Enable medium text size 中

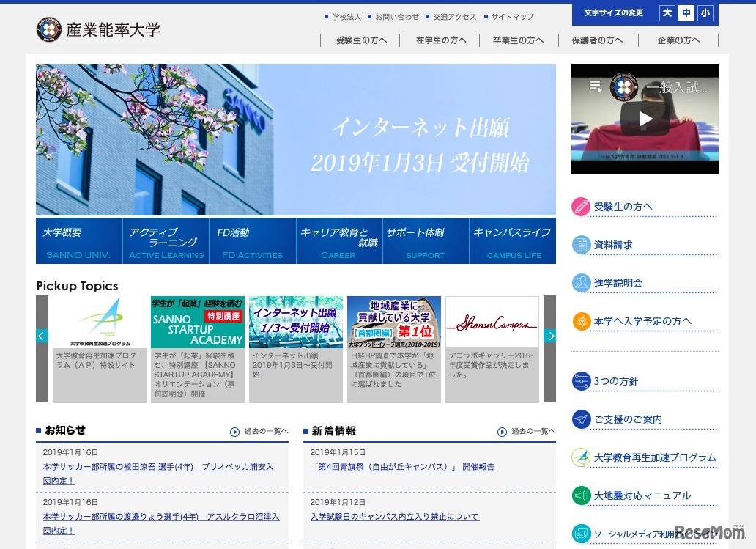pos(685,13)
